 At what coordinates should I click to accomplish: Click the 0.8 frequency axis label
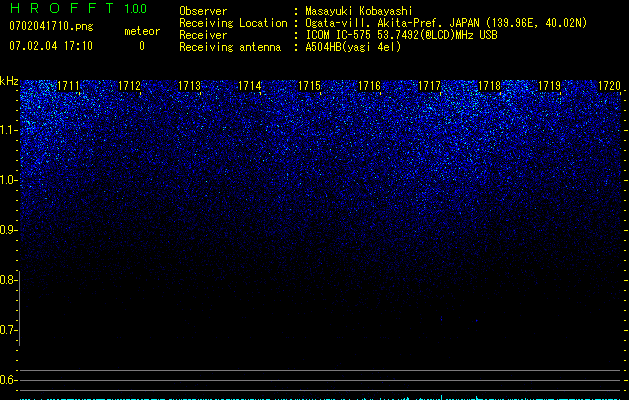point(8,280)
